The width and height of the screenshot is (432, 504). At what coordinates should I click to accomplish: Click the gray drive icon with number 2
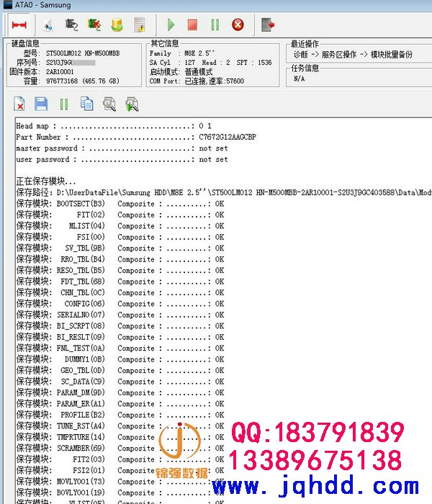pyautogui.click(x=71, y=24)
